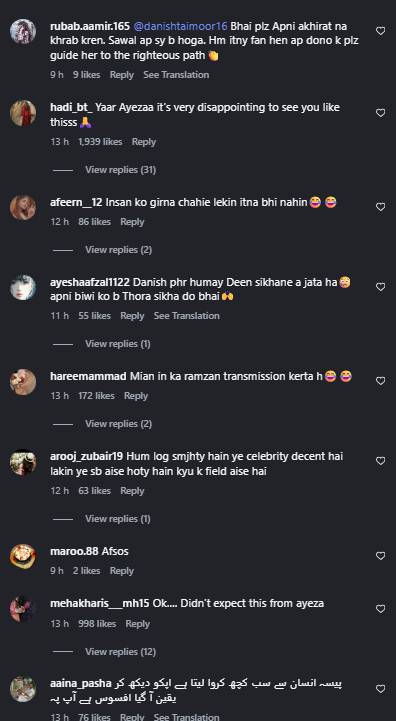
Task: Like ayeshaafzal1122's comment via heart
Action: (x=380, y=287)
